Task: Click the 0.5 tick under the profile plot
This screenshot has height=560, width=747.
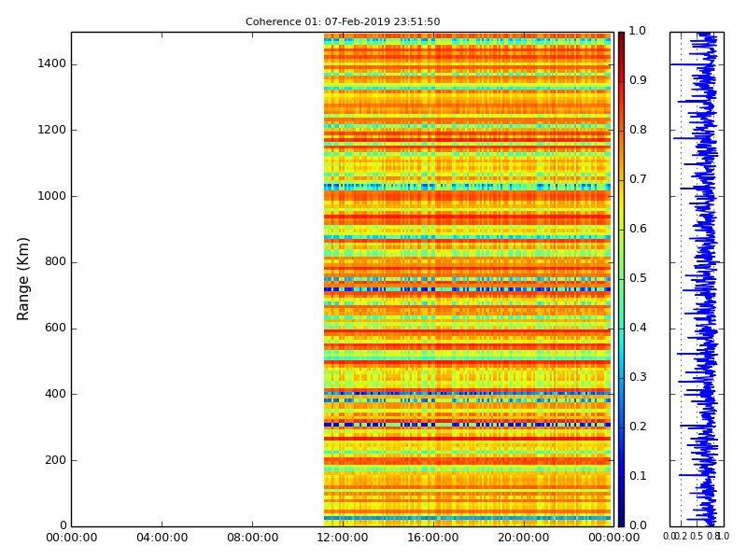Action: [697, 537]
